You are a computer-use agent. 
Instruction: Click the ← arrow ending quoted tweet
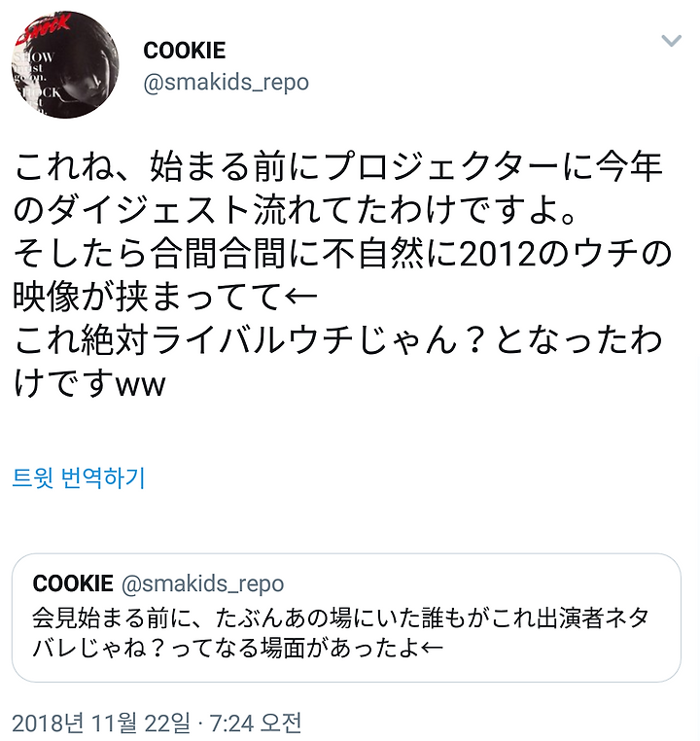pos(431,648)
